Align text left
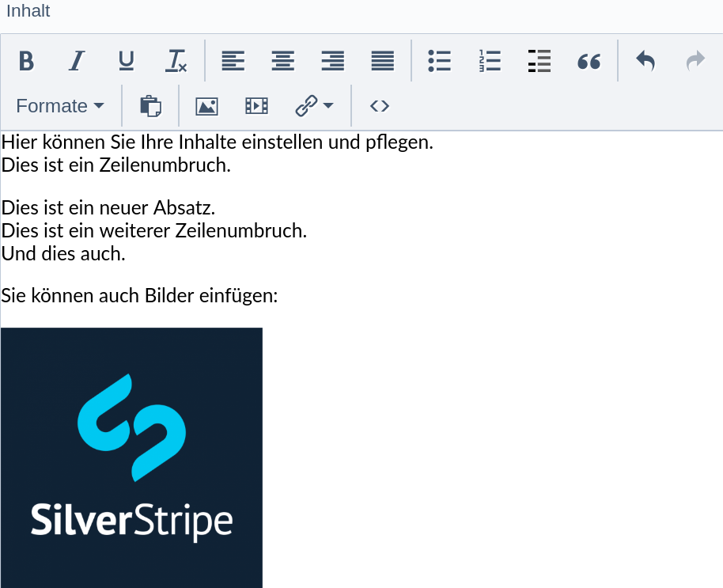The height and width of the screenshot is (588, 723). (x=233, y=61)
